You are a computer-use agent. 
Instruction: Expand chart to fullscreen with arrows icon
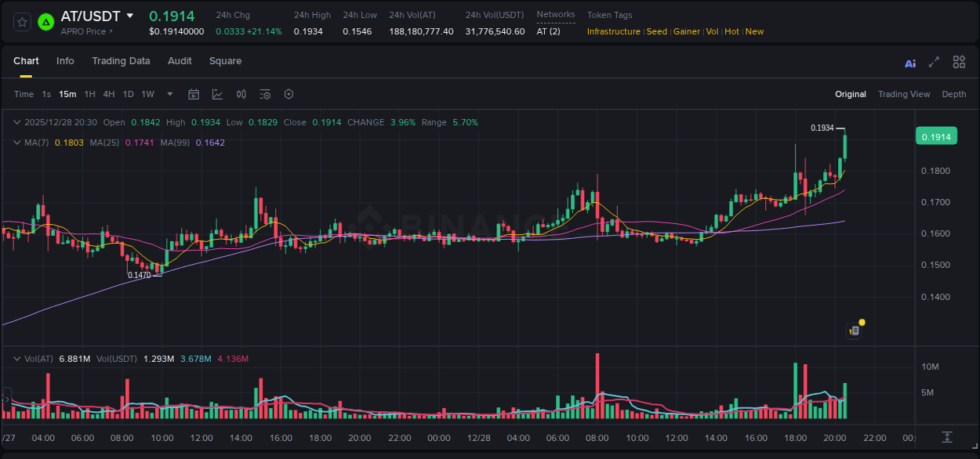(x=934, y=62)
